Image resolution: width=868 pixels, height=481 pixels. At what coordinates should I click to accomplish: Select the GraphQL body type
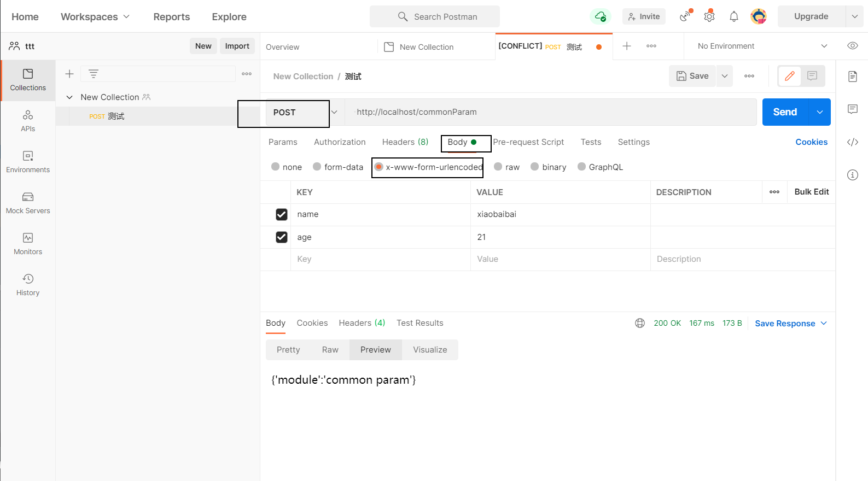[601, 167]
